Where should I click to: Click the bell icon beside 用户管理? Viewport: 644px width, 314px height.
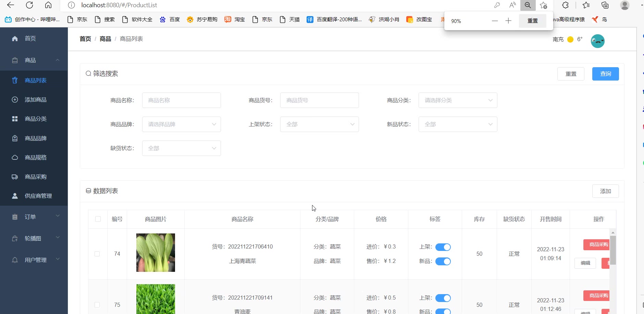(15, 260)
